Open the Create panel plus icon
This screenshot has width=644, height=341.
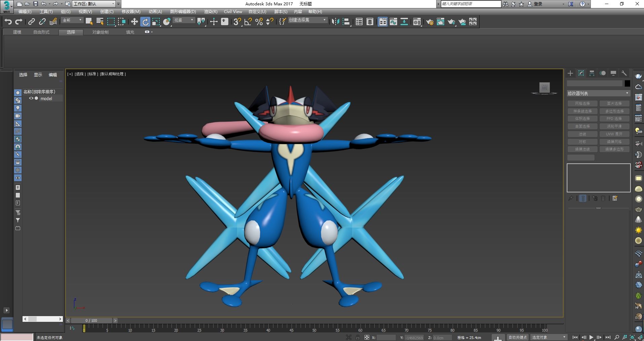570,73
